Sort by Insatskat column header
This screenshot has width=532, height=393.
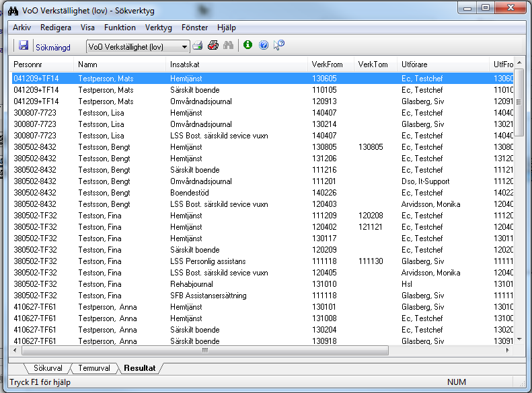coord(237,64)
